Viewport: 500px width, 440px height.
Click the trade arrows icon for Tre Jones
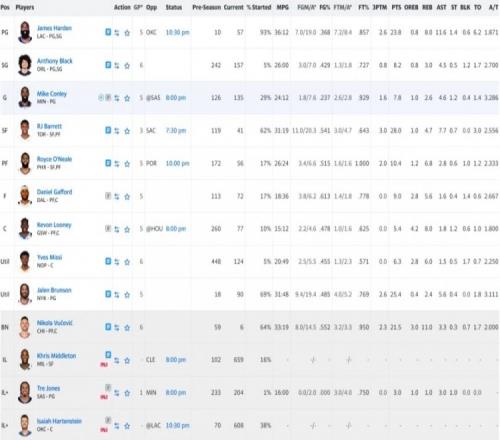(117, 393)
